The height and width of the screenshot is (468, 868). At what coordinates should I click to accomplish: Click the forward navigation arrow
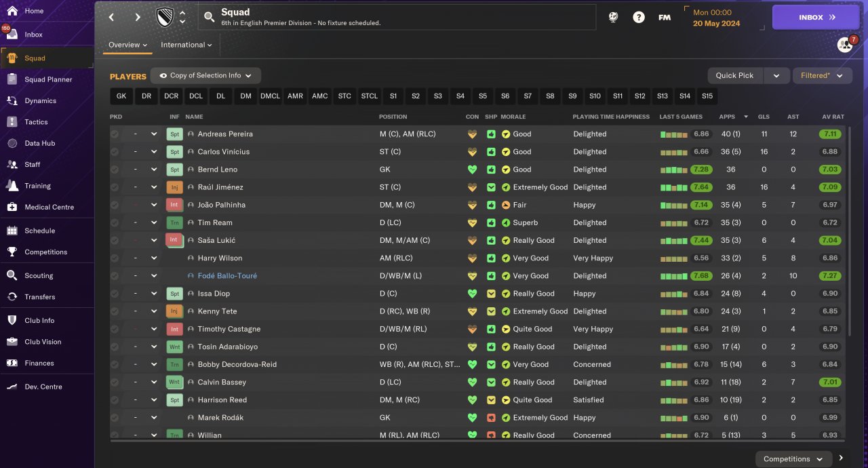(x=138, y=17)
